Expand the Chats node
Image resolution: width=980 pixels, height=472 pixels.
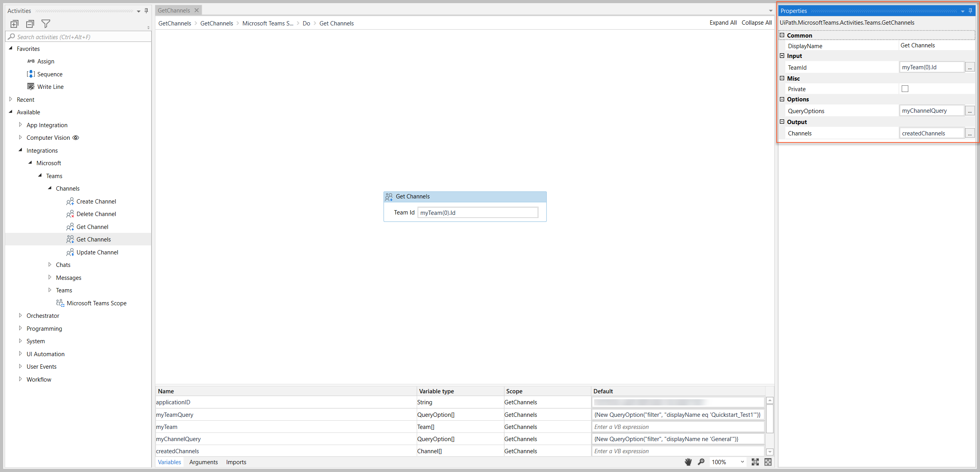tap(50, 265)
